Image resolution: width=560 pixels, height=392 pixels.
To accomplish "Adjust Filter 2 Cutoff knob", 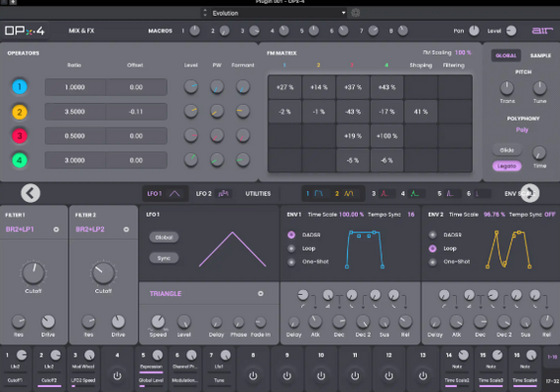I will pos(103,273).
